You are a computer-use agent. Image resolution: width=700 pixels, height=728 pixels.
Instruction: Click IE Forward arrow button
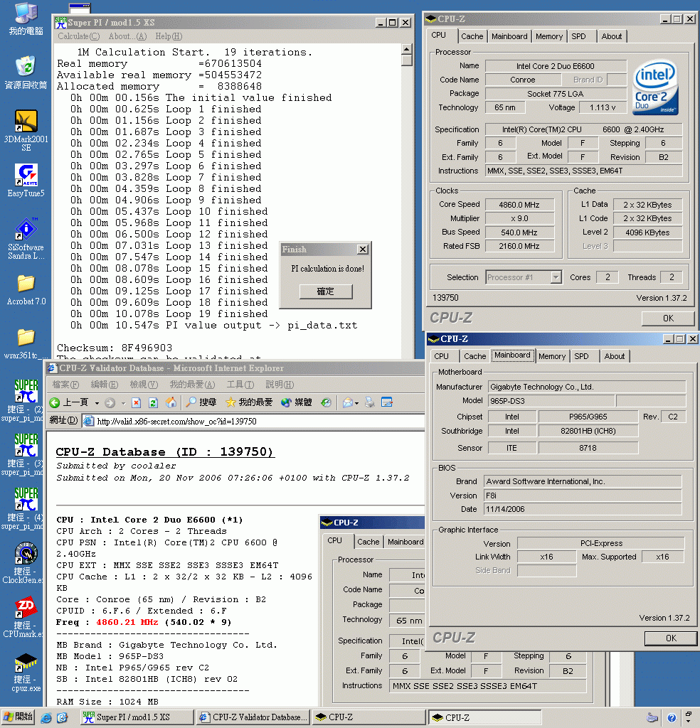[x=110, y=402]
